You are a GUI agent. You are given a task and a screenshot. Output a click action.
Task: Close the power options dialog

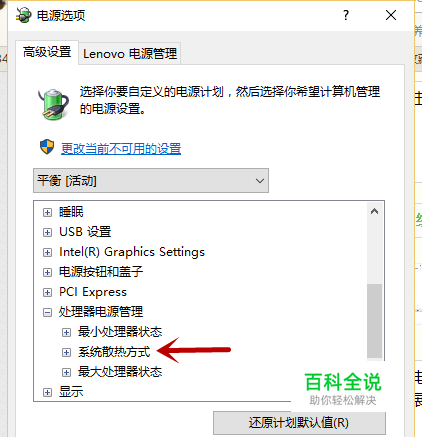click(391, 15)
